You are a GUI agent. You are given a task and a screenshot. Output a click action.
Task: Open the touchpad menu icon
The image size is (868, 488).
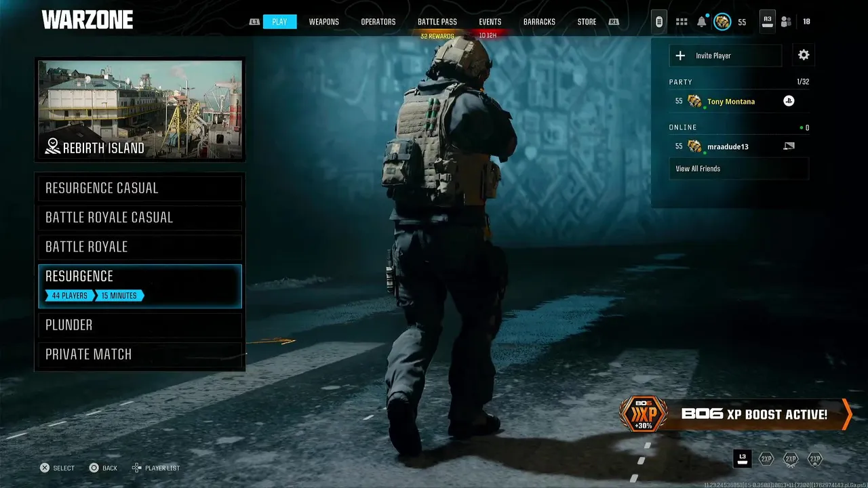click(x=658, y=22)
